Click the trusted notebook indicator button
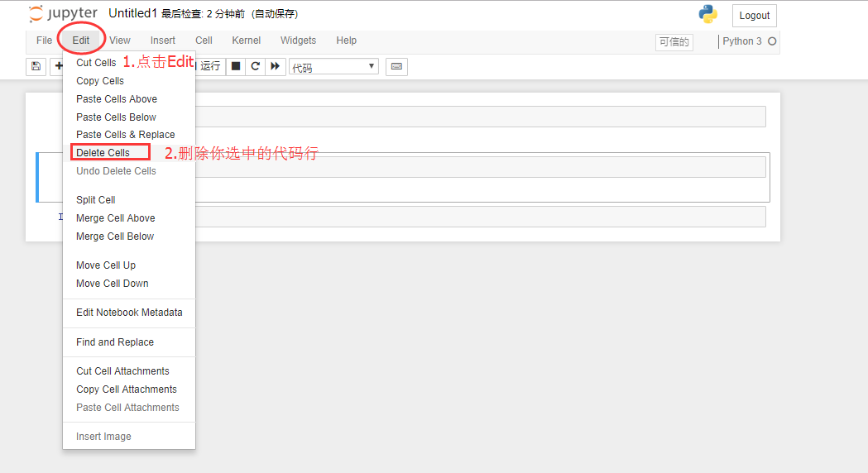Screen dimensions: 868x473 (674, 41)
